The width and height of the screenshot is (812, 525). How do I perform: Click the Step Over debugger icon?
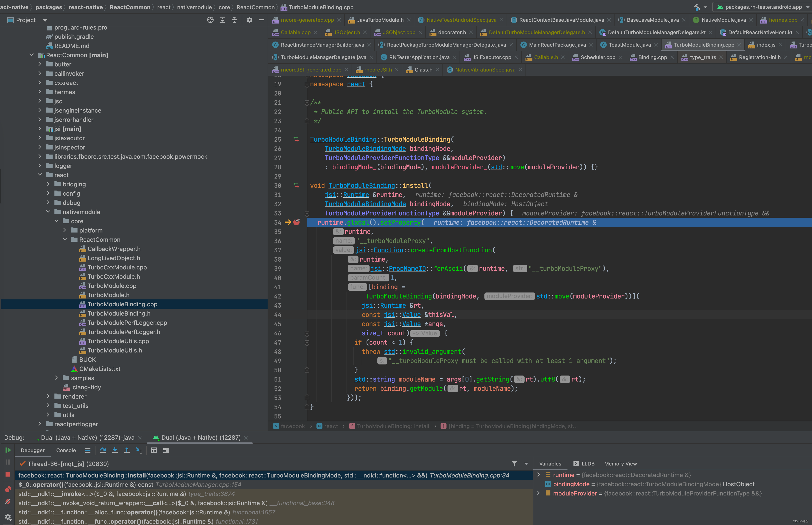(103, 450)
